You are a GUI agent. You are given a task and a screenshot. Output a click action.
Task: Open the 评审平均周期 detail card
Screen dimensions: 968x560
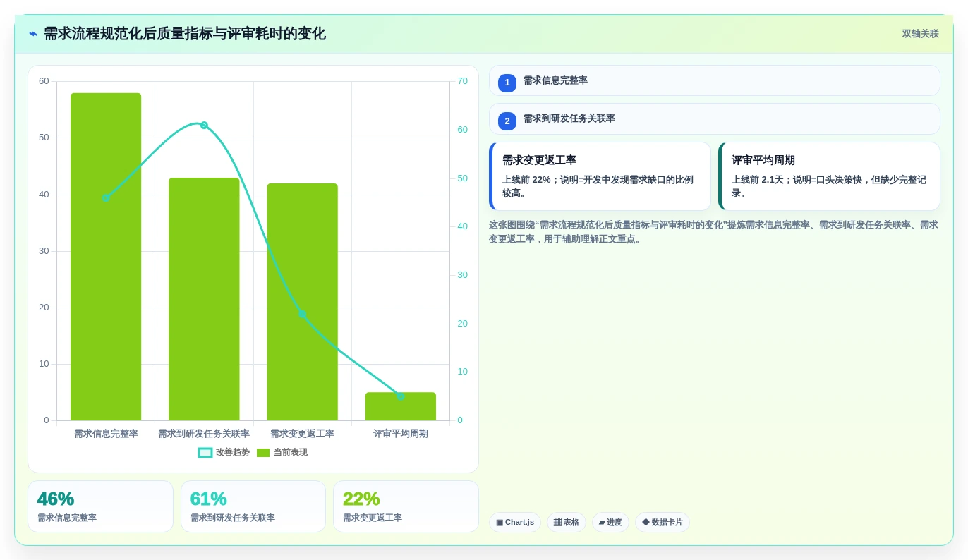click(x=829, y=176)
